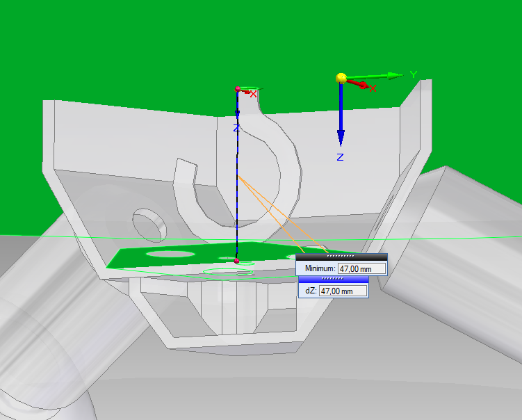Click the Minimum distance value field
Screen dimensions: 522x420
pyautogui.click(x=362, y=268)
